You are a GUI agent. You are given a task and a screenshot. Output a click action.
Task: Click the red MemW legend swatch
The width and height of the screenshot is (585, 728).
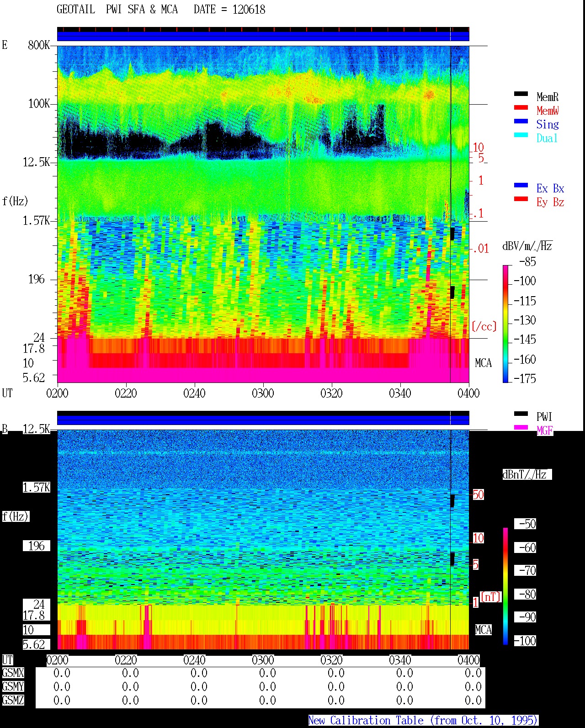[521, 107]
